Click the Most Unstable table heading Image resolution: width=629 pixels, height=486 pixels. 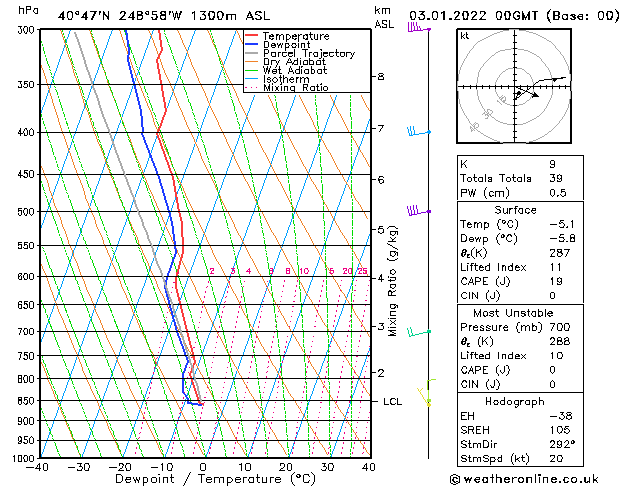click(513, 313)
